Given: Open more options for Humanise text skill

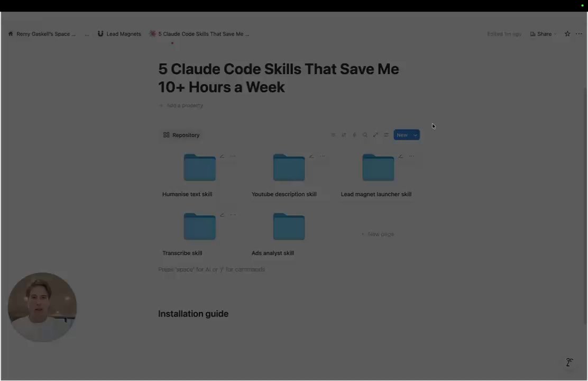Looking at the screenshot, I should pos(233,156).
